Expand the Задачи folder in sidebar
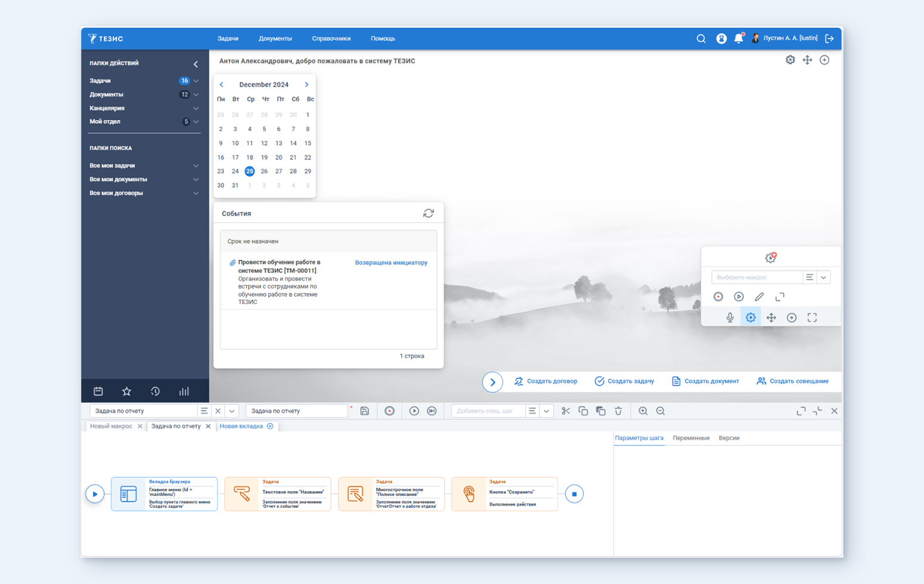924x584 pixels. pyautogui.click(x=196, y=81)
